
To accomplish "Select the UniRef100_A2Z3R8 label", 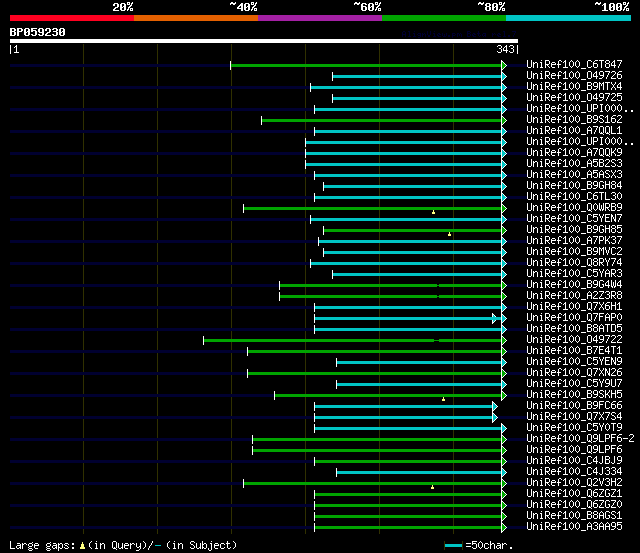I will tap(574, 296).
